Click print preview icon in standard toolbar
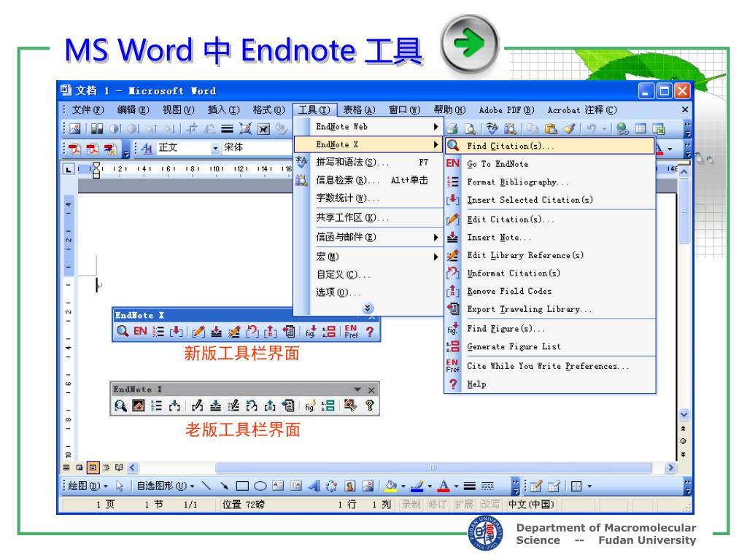Image resolution: width=747 pixels, height=560 pixels. [x=471, y=128]
